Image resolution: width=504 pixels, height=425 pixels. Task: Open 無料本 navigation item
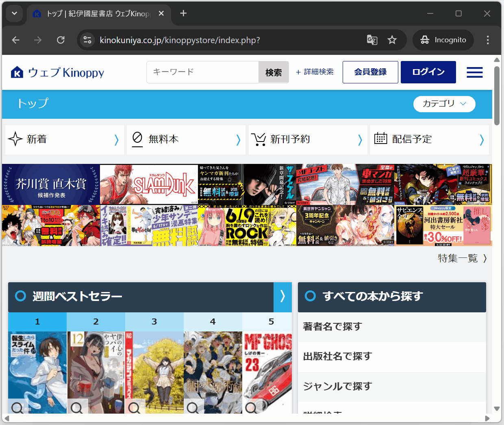[x=186, y=139]
